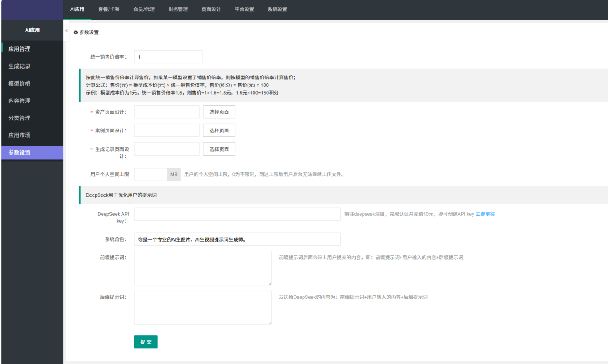Screen dimensions: 608x364
Task: Open the 会员/代理 tab
Action: (x=144, y=10)
